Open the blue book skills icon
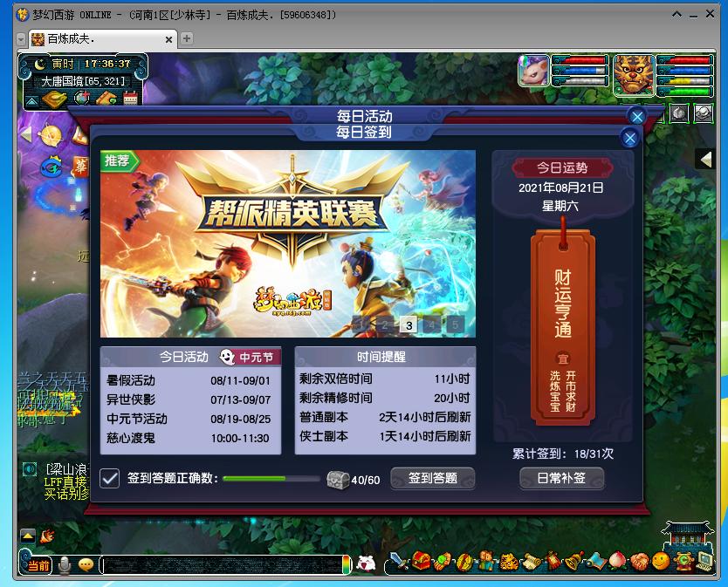The width and height of the screenshot is (728, 587). coord(596,561)
